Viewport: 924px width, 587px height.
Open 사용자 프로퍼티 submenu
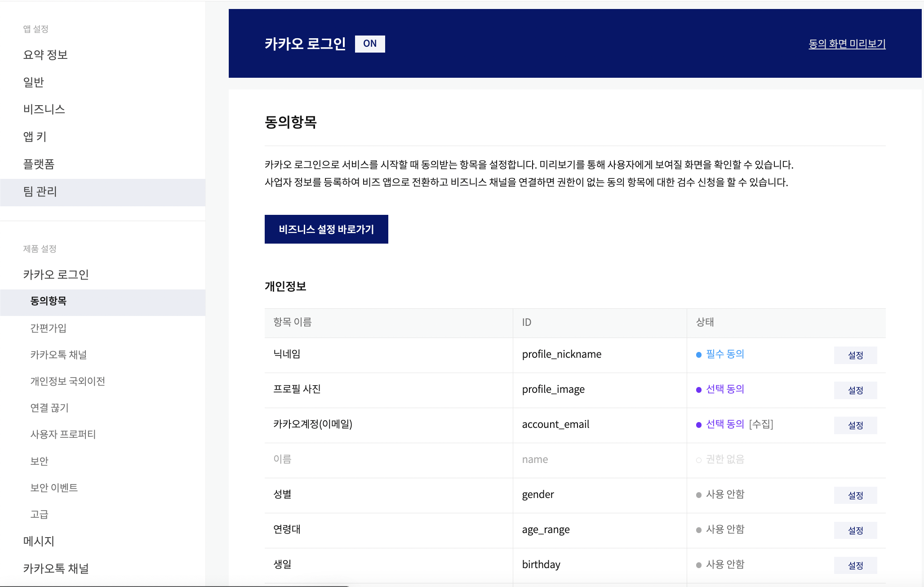(x=63, y=434)
